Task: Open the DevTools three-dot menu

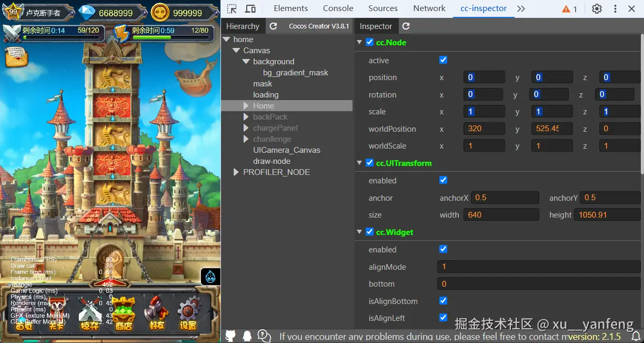Action: click(x=615, y=8)
